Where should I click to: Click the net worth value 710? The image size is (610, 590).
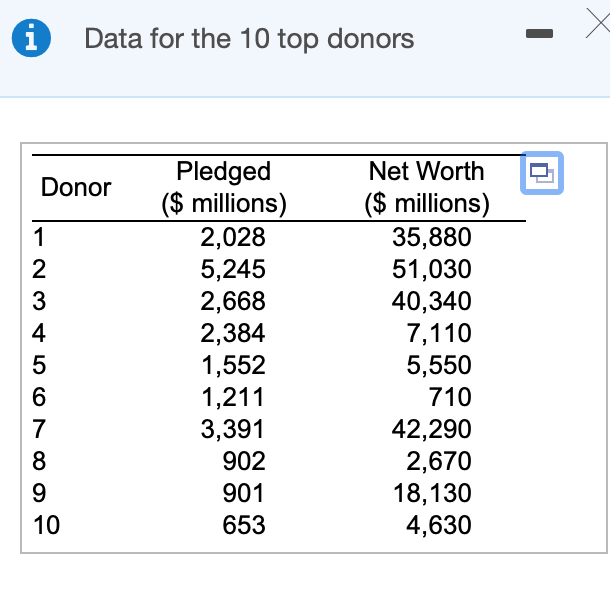[450, 397]
